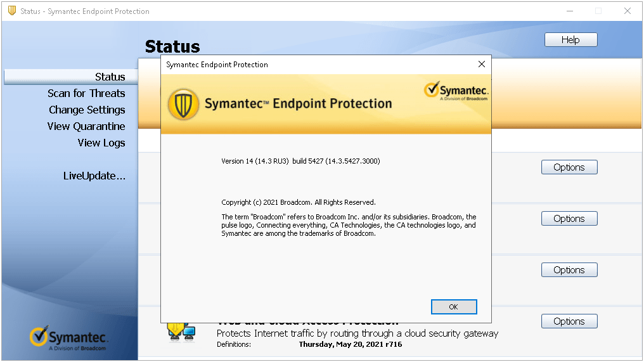Open Options for Web and Cloud Access Protection
Screen dimensions: 644x362
tap(569, 321)
